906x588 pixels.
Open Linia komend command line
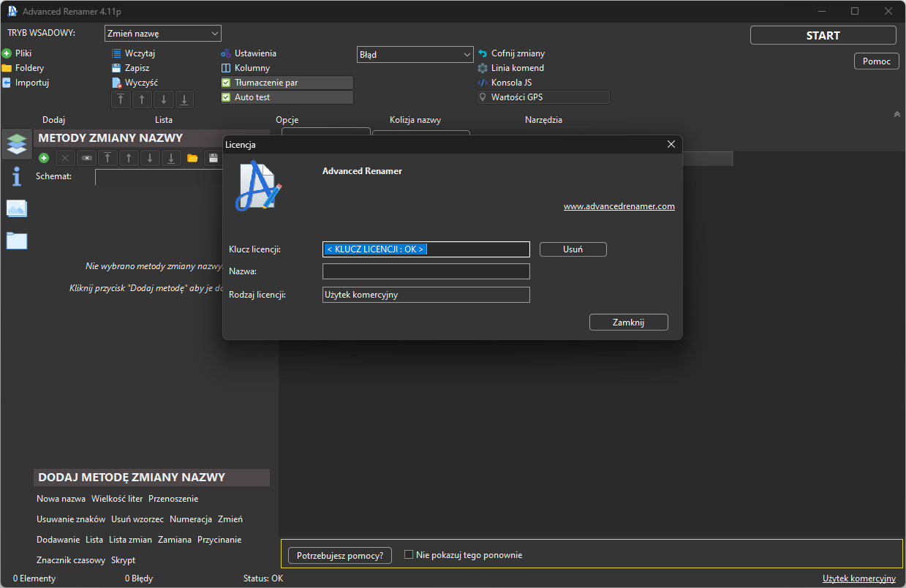click(x=511, y=68)
